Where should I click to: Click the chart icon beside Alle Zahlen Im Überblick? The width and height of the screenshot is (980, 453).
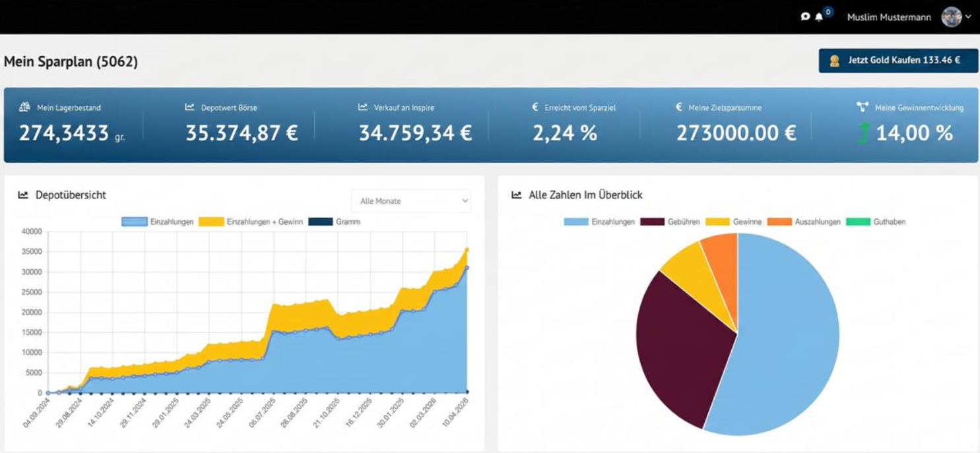click(517, 195)
